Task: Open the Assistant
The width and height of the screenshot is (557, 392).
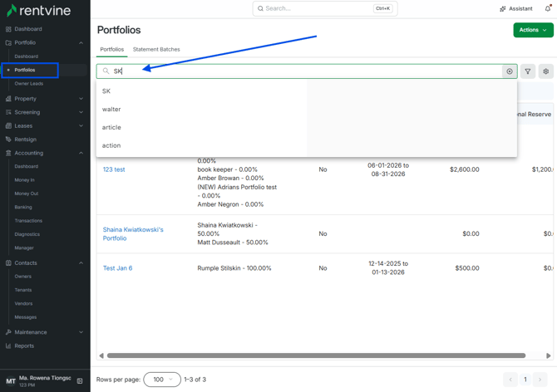Action: coord(516,8)
